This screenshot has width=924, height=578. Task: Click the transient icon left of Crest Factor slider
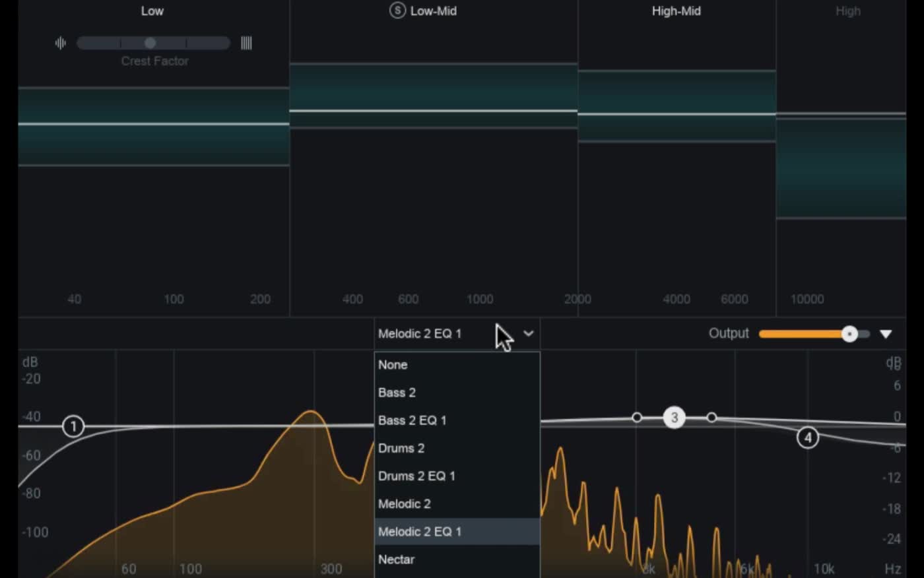coord(61,43)
